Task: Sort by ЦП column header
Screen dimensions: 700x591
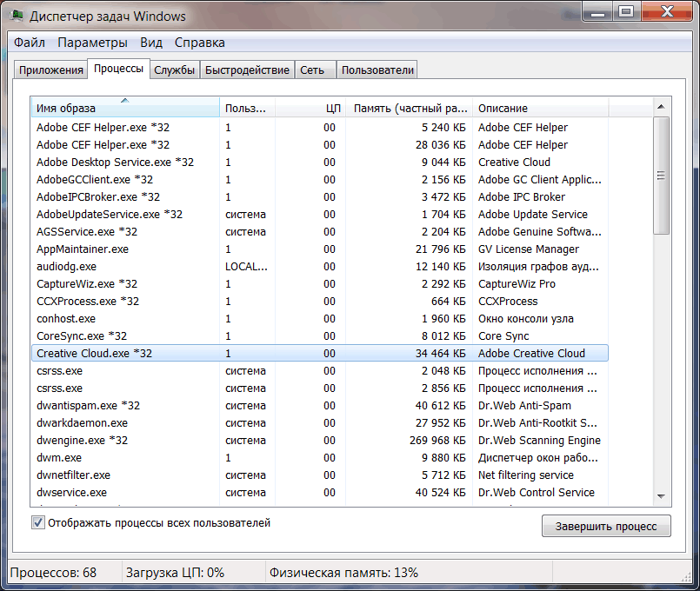Action: point(310,108)
